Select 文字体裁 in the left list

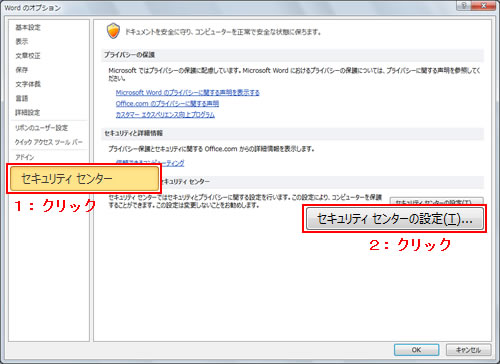tap(28, 84)
